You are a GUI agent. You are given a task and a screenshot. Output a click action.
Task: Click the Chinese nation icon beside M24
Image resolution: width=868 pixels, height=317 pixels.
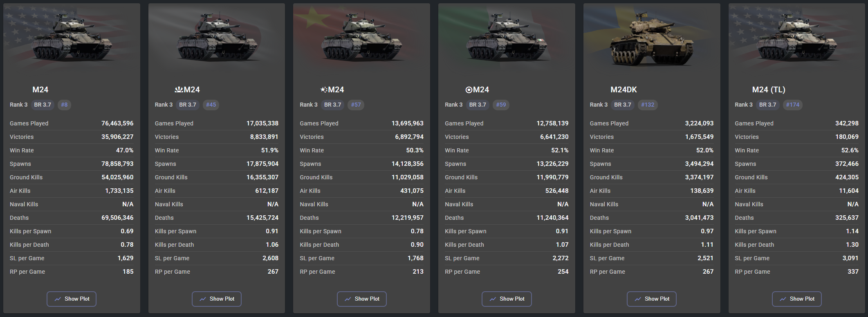tap(324, 89)
